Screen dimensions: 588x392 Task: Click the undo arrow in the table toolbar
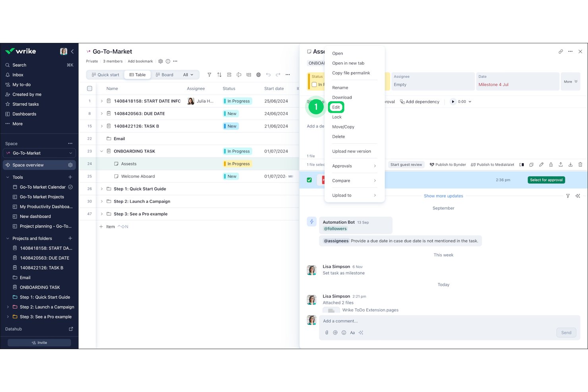[x=268, y=75]
